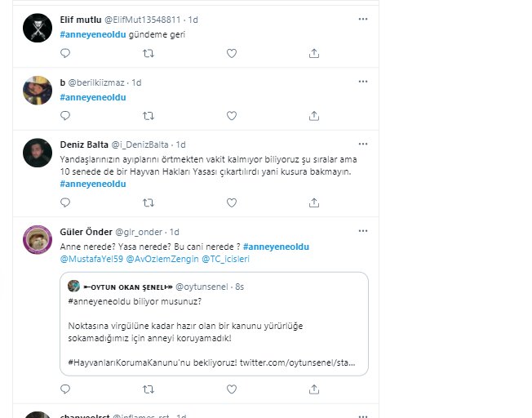532x418 pixels.
Task: Open #anneyeneoldu hashtag in Elif mutlu's tweet
Action: click(93, 34)
